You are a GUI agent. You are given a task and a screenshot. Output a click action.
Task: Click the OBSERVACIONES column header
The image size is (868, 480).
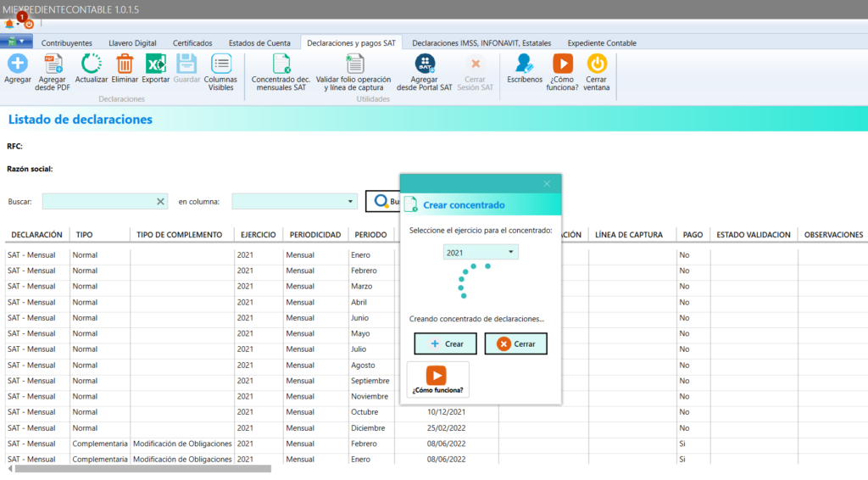(x=833, y=235)
